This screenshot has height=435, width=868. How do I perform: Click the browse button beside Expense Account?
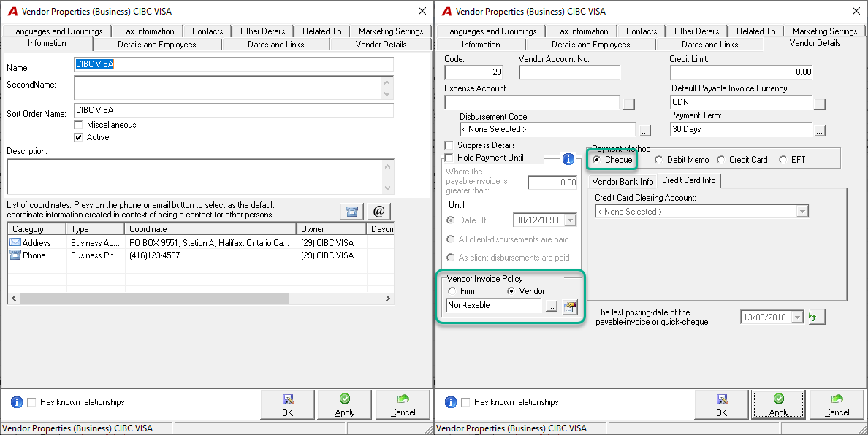coord(629,104)
